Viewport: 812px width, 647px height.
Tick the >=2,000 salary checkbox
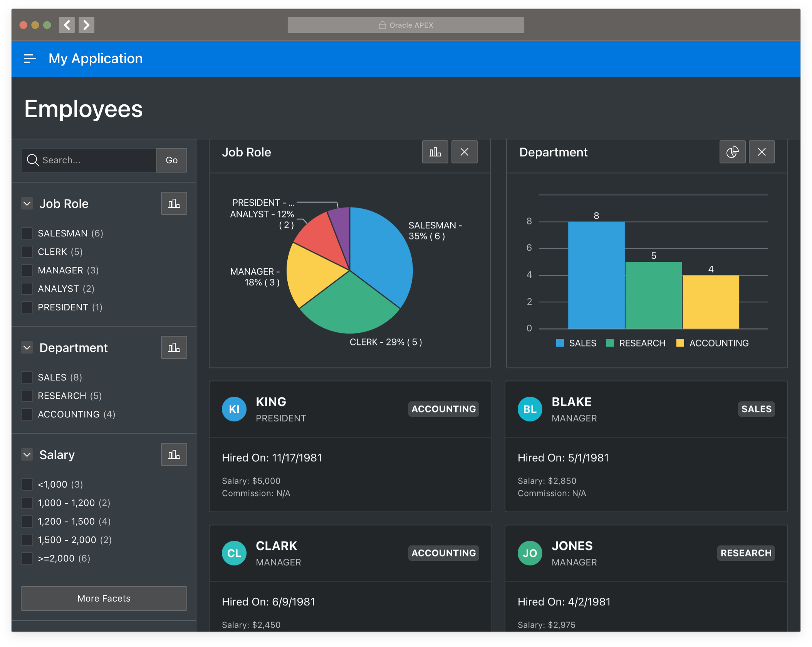tap(27, 558)
